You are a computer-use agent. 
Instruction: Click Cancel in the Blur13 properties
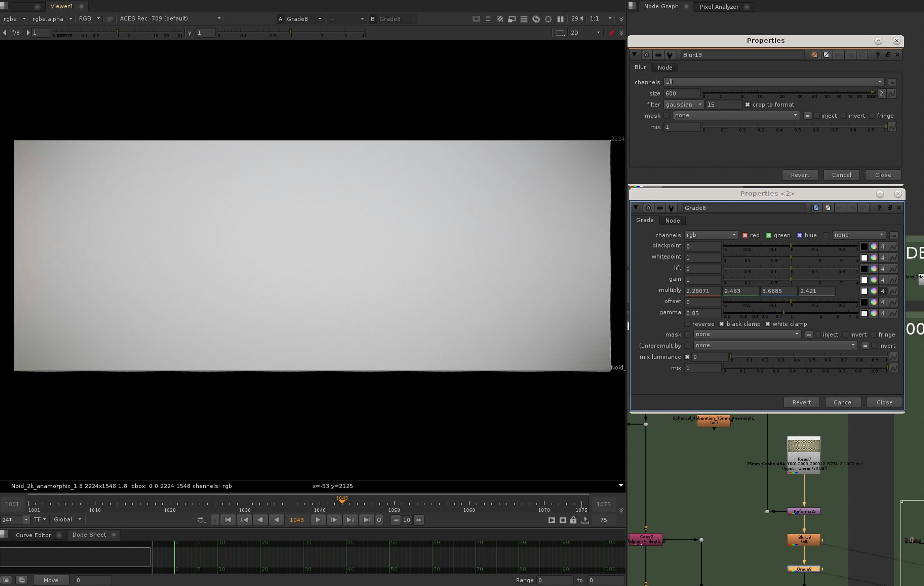(x=841, y=175)
